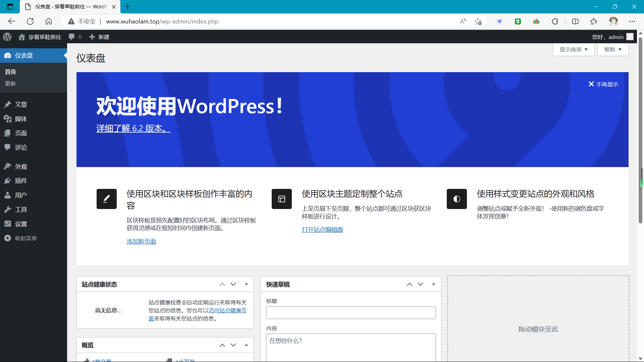Move 站点健康状态 widget down

233,285
